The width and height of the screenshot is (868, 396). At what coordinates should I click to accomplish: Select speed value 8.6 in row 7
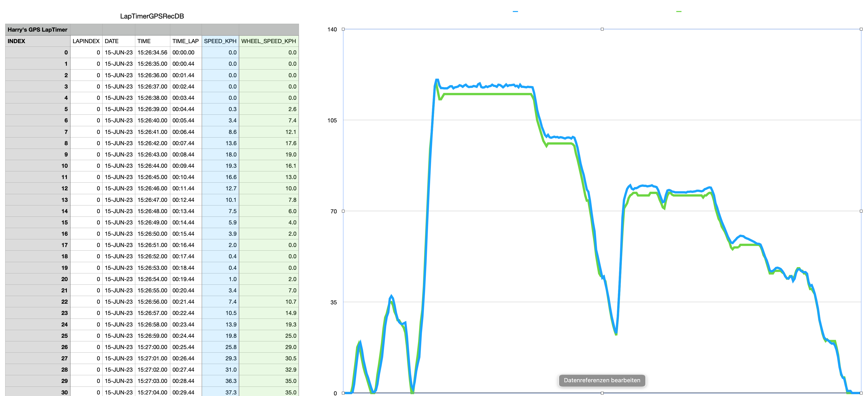pos(220,132)
